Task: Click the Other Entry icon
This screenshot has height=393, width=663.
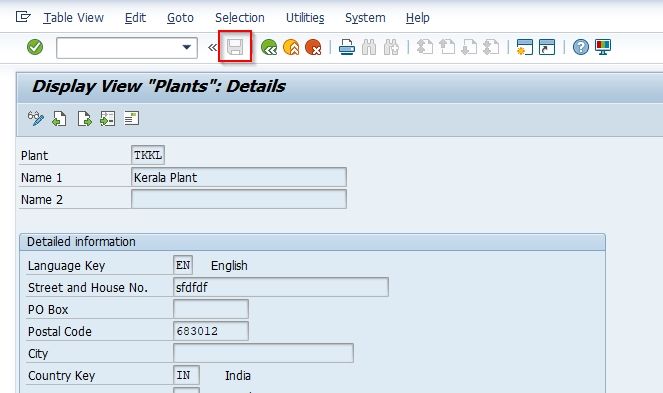Action: point(107,119)
